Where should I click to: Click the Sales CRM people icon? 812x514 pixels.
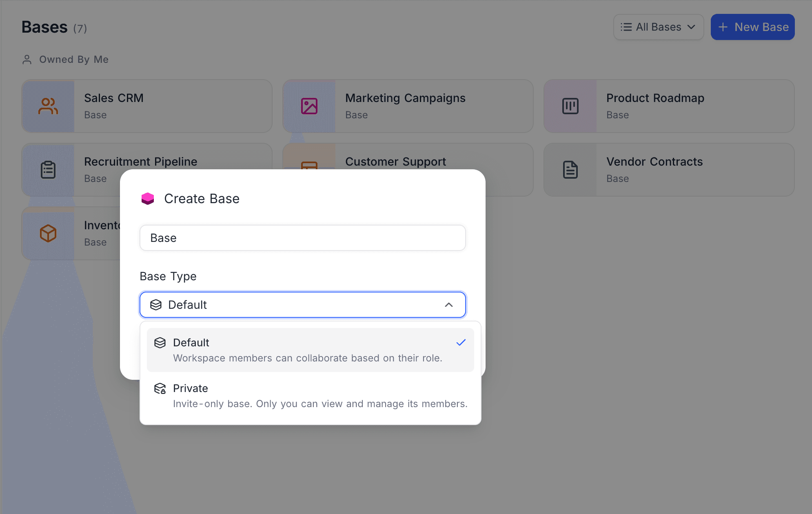pyautogui.click(x=48, y=106)
